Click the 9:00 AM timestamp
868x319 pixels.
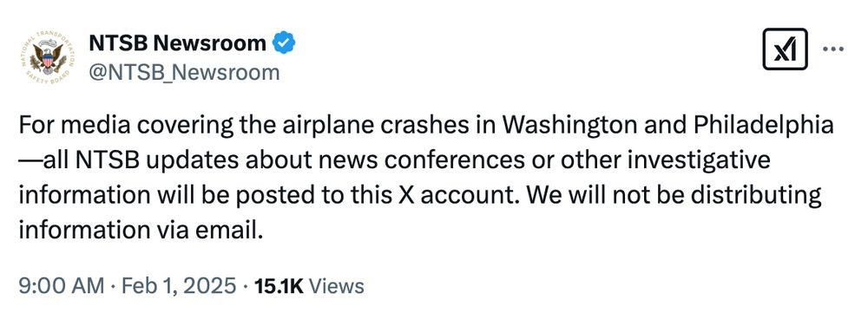click(x=62, y=286)
